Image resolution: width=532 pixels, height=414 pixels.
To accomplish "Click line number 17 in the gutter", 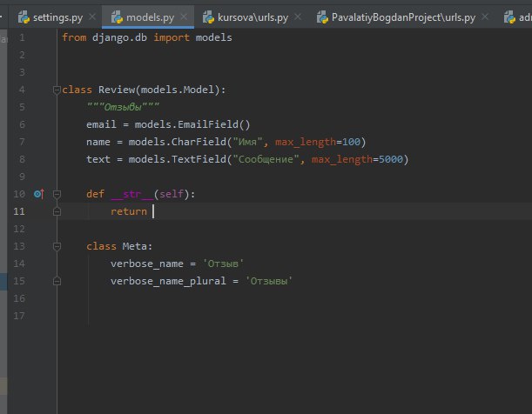I will coord(19,316).
